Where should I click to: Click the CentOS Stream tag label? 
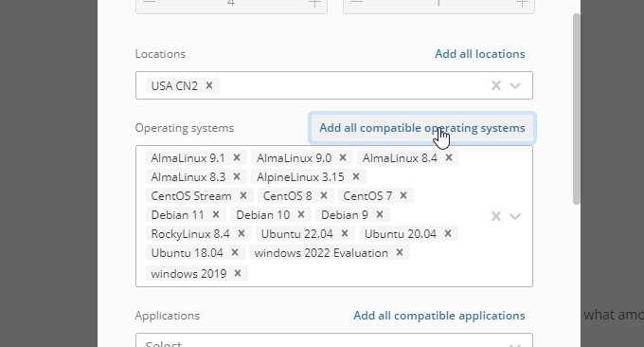[191, 195]
